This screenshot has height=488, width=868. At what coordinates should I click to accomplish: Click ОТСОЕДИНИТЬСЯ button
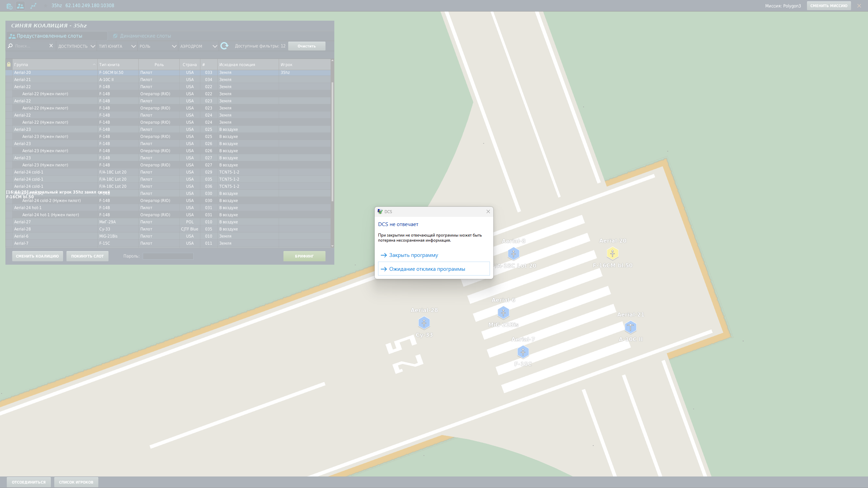29,482
